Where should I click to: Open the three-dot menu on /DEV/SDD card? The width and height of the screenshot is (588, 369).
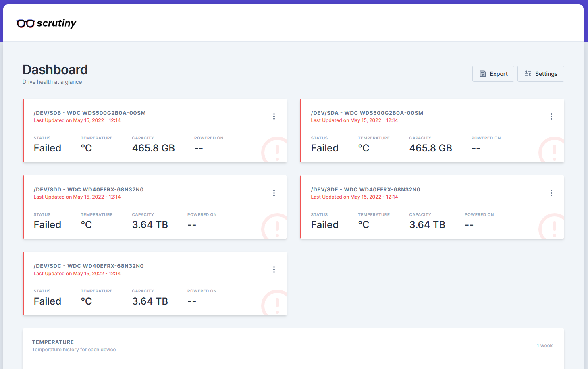pos(274,193)
